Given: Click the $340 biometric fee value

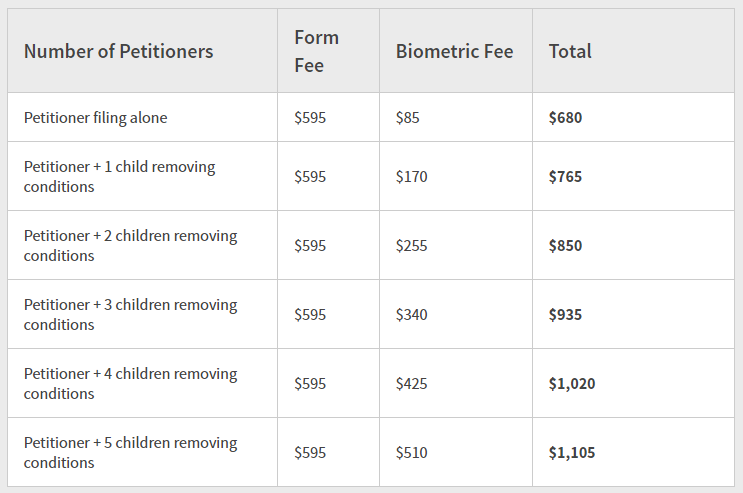Looking at the screenshot, I should 411,315.
